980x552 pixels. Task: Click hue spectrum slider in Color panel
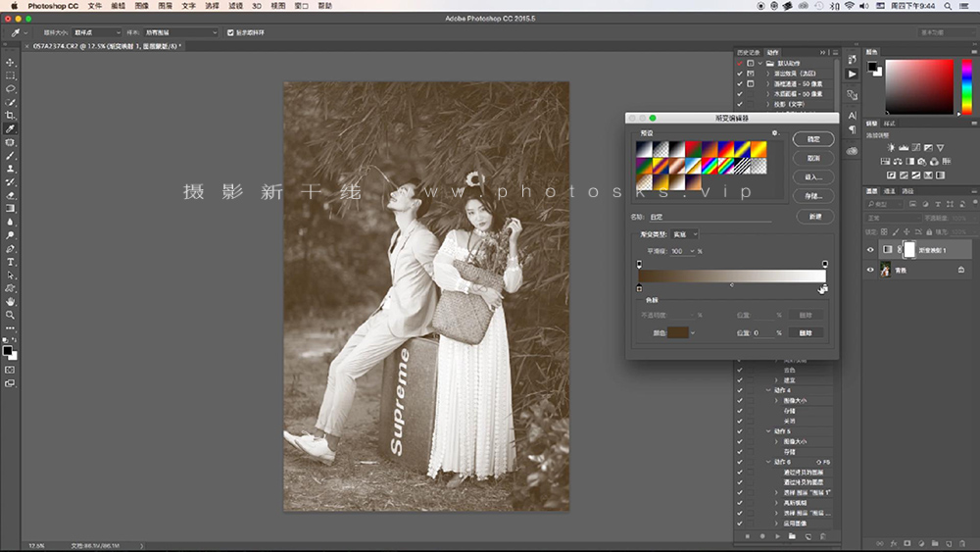click(967, 86)
